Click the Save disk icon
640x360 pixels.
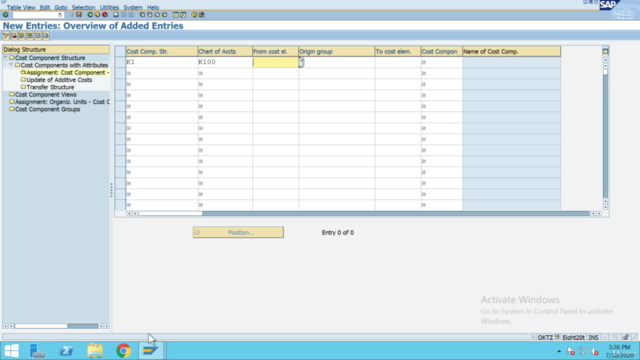(x=79, y=15)
